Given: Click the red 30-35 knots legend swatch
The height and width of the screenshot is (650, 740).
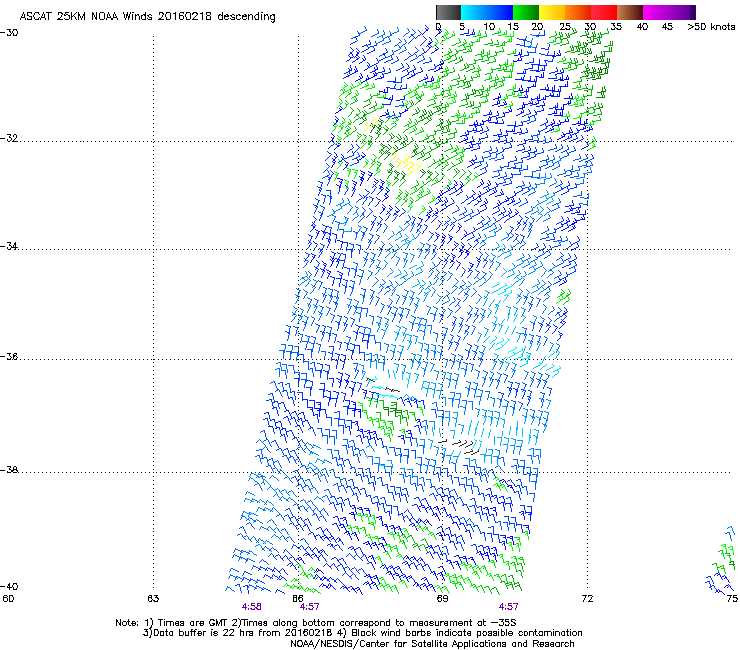Looking at the screenshot, I should [x=604, y=12].
